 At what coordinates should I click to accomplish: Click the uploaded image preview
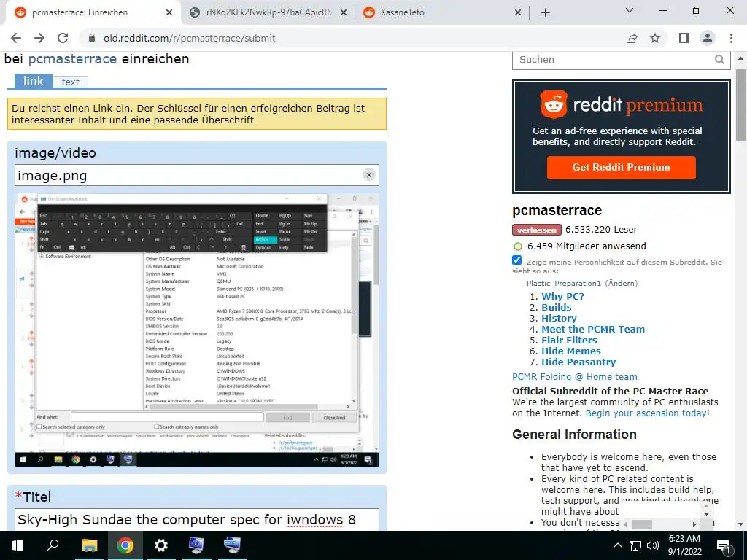(197, 330)
